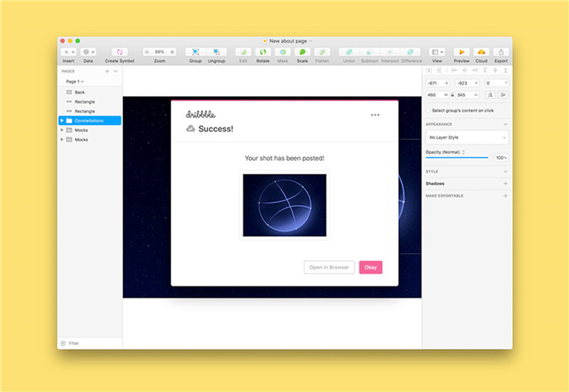Click the Cloud upload icon
The width and height of the screenshot is (569, 392).
pos(482,52)
